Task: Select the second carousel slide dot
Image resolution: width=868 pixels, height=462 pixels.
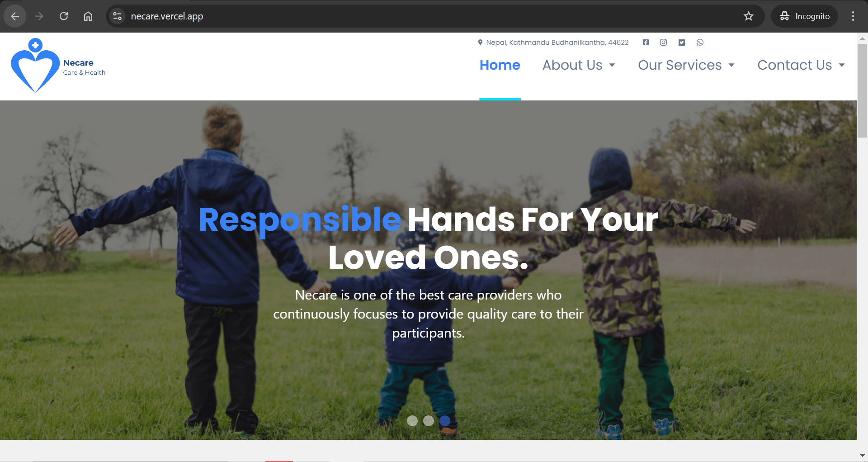Action: point(429,421)
